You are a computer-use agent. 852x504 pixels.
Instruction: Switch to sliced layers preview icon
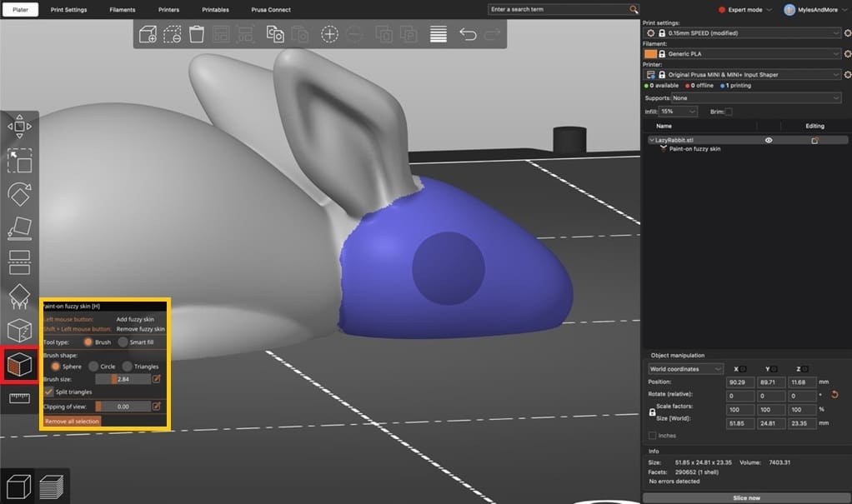click(x=52, y=487)
